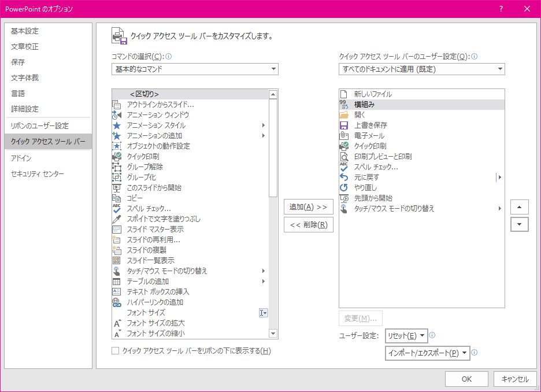Click the 元に戻す undo arrow icon

(x=344, y=177)
